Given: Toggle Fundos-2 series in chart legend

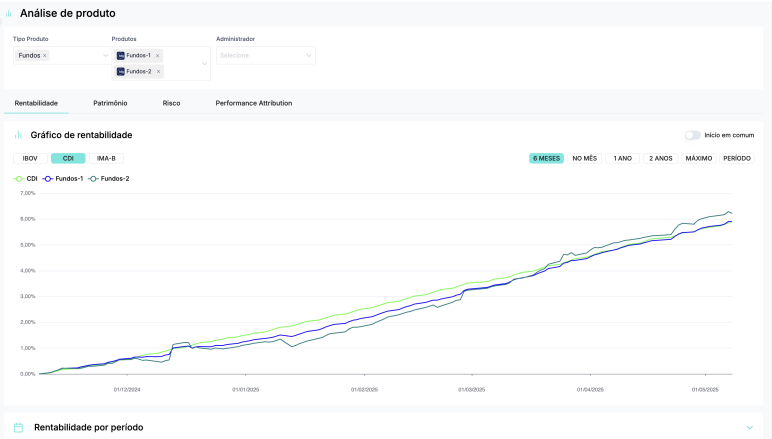Looking at the screenshot, I should tap(108, 179).
